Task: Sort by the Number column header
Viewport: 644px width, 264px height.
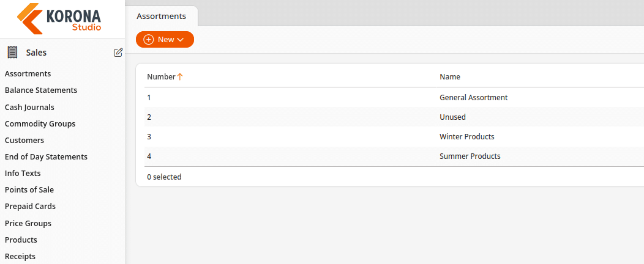Action: click(161, 76)
